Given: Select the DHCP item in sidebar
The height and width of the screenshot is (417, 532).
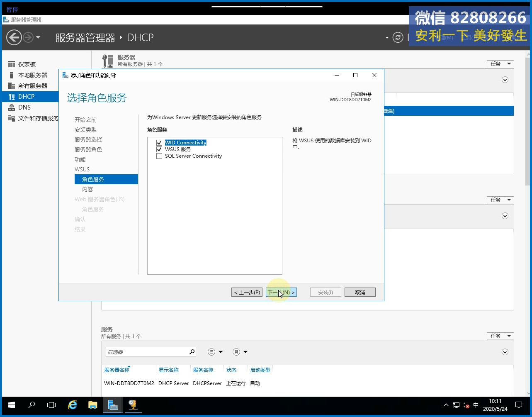Looking at the screenshot, I should (30, 97).
